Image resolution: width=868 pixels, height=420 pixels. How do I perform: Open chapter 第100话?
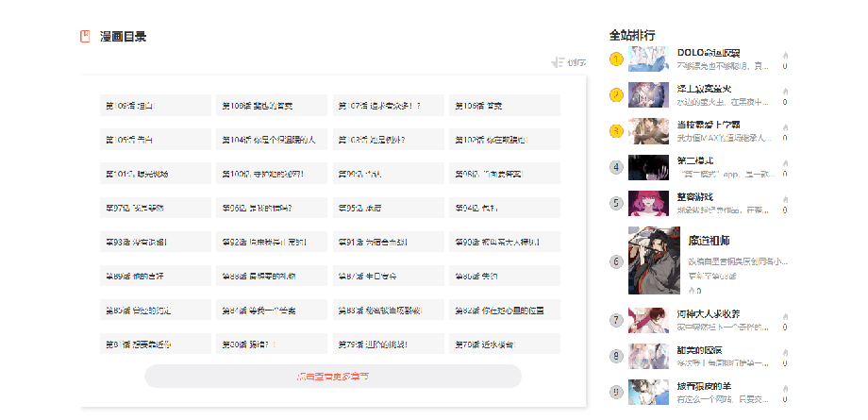coord(272,174)
